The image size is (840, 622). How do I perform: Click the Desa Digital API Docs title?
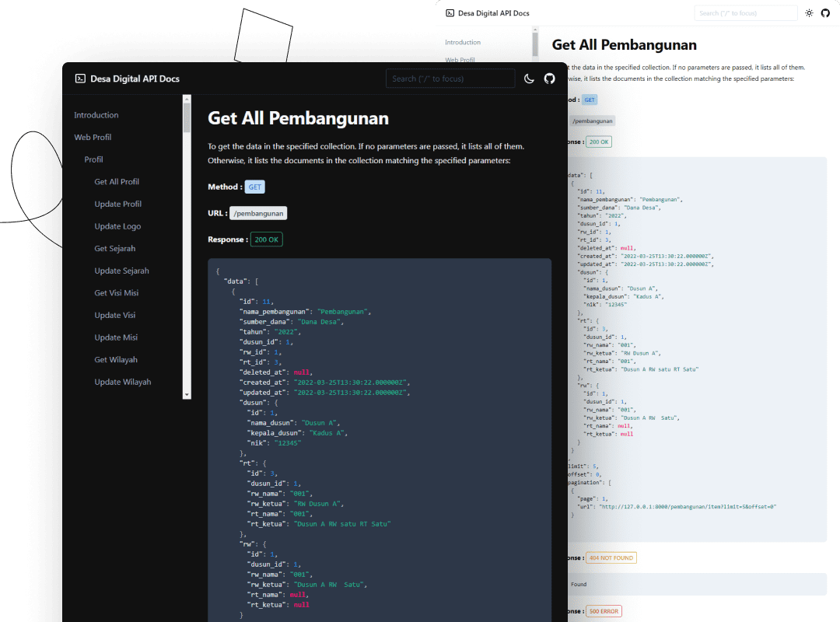135,79
